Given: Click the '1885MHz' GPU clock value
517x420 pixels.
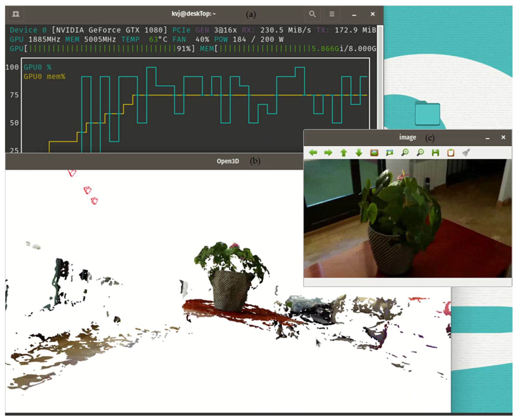Looking at the screenshot, I should (44, 39).
